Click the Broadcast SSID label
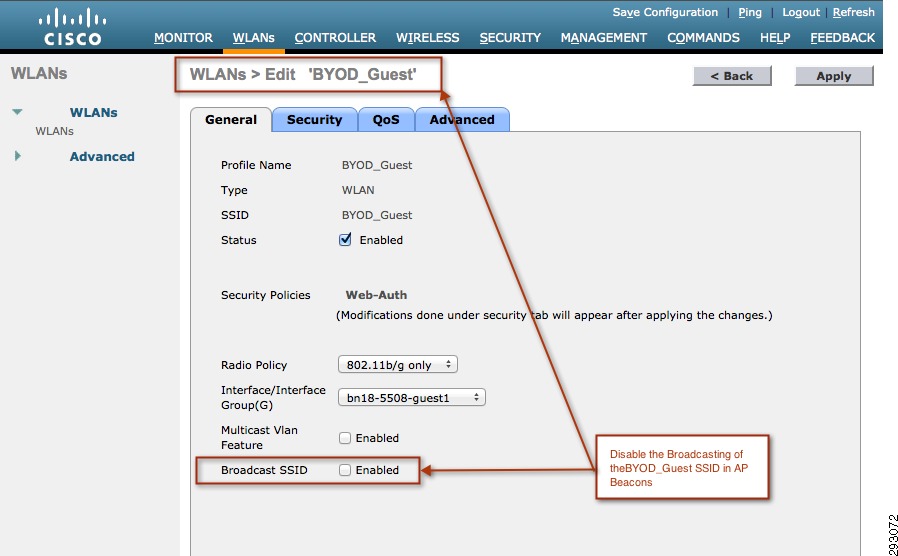The image size is (898, 556). [x=264, y=470]
